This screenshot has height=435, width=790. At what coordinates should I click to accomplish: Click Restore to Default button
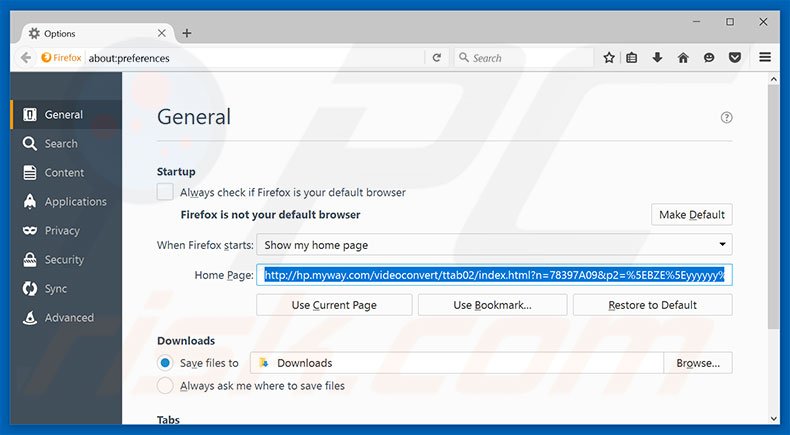pyautogui.click(x=652, y=305)
